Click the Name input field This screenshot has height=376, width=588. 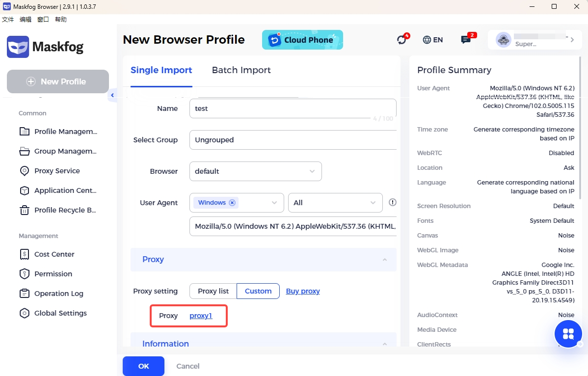293,108
